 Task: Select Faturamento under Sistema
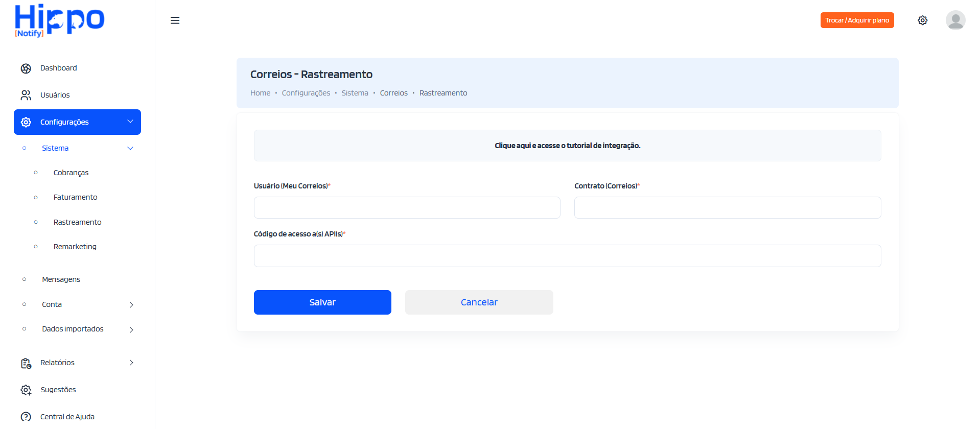(75, 197)
